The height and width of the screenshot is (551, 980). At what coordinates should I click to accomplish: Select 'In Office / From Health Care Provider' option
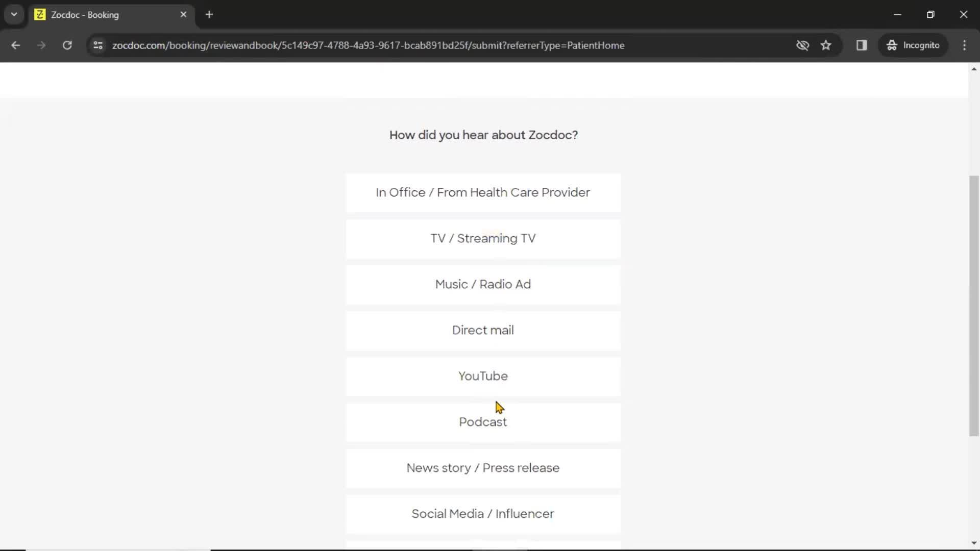point(483,192)
